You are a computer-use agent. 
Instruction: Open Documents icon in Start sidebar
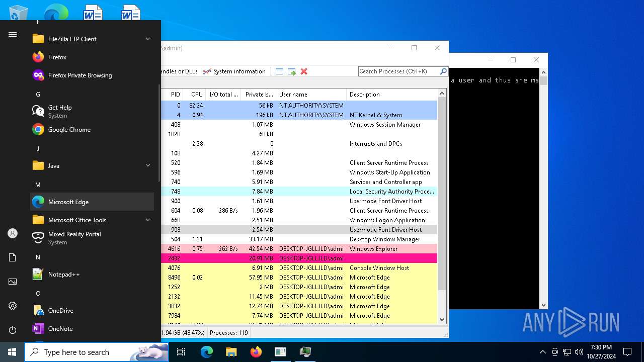[x=13, y=257]
